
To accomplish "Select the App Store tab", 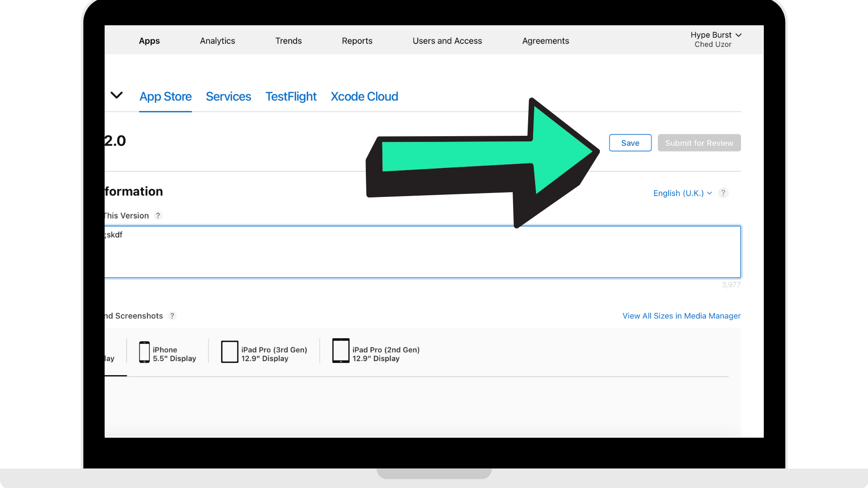I will (165, 96).
